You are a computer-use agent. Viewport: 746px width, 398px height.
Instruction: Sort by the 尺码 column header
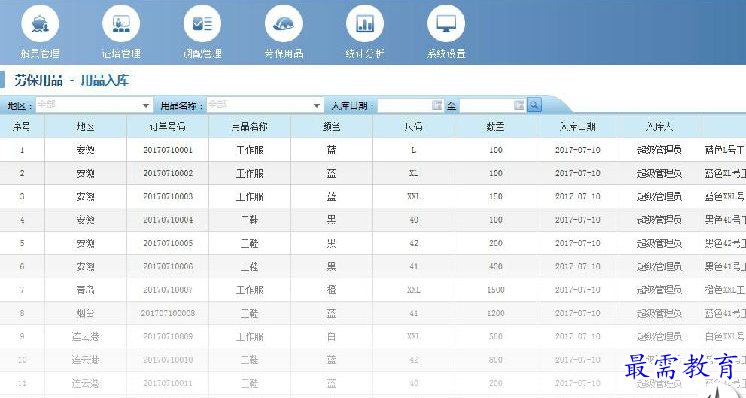click(x=413, y=126)
